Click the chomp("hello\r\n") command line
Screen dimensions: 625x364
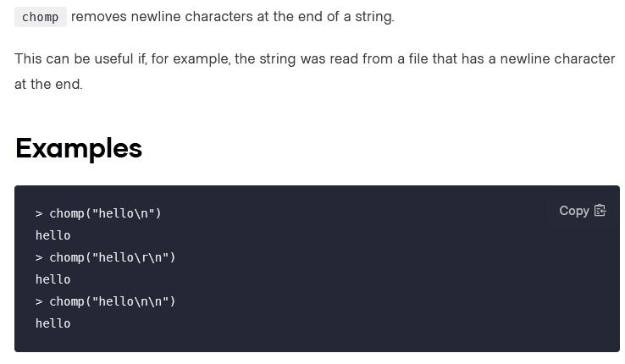(112, 257)
